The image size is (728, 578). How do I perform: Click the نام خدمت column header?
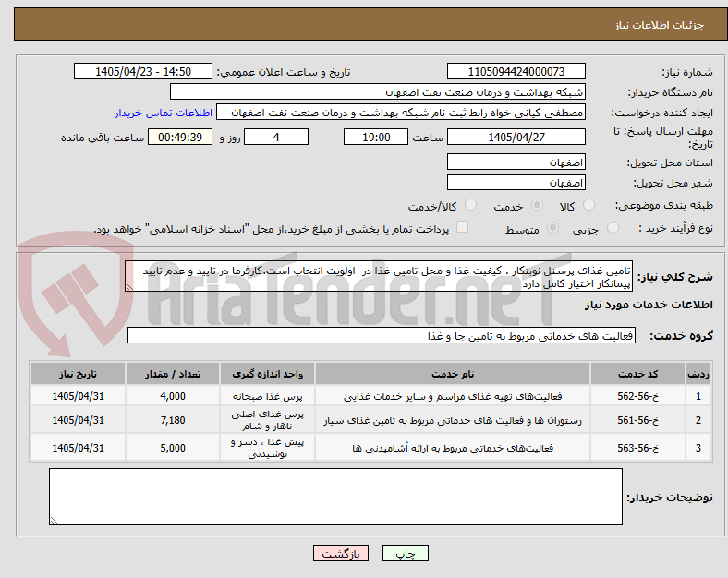453,374
